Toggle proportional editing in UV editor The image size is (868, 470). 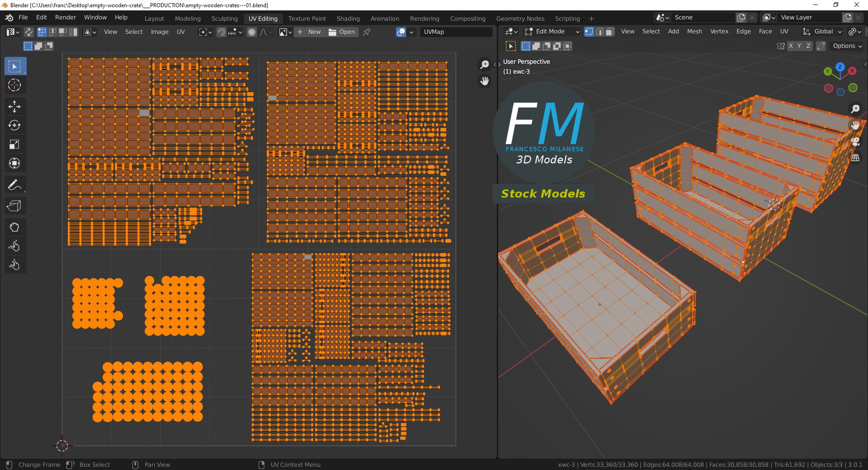(x=252, y=32)
